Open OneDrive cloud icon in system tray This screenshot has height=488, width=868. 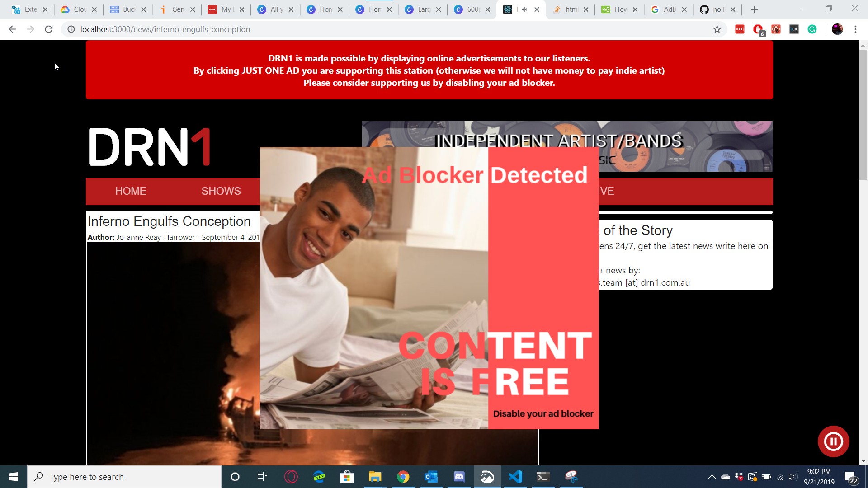point(726,477)
